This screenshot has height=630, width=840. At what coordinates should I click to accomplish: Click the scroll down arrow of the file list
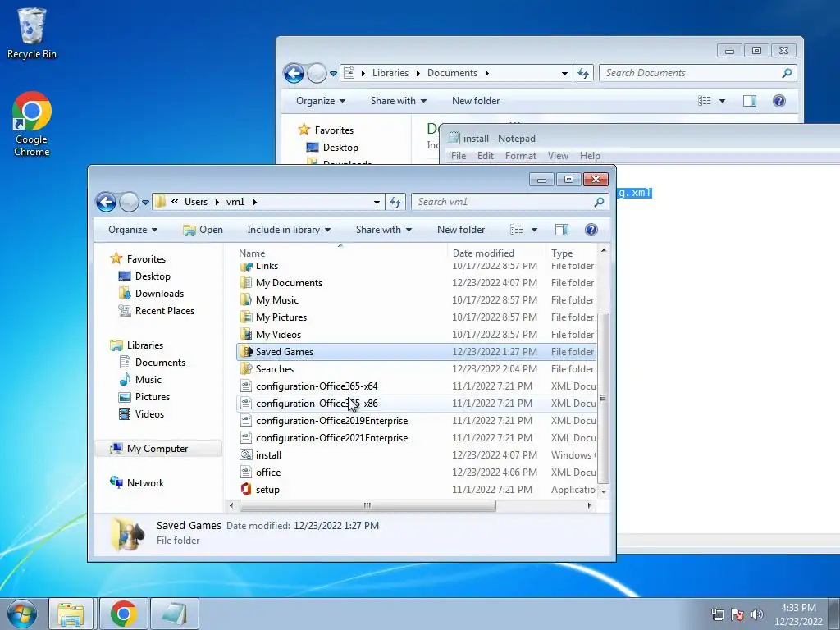(604, 492)
